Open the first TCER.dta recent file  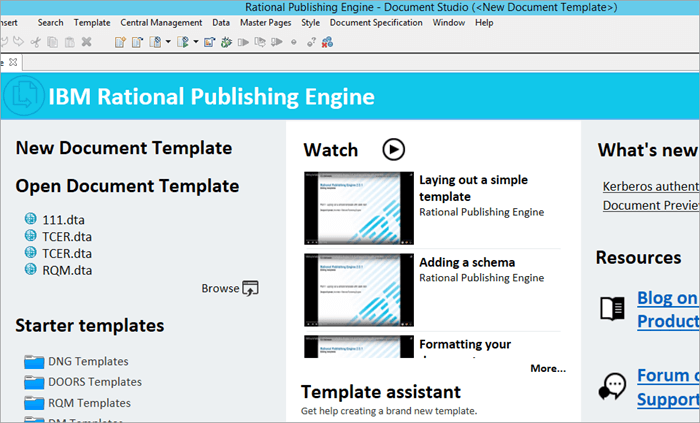tap(67, 236)
